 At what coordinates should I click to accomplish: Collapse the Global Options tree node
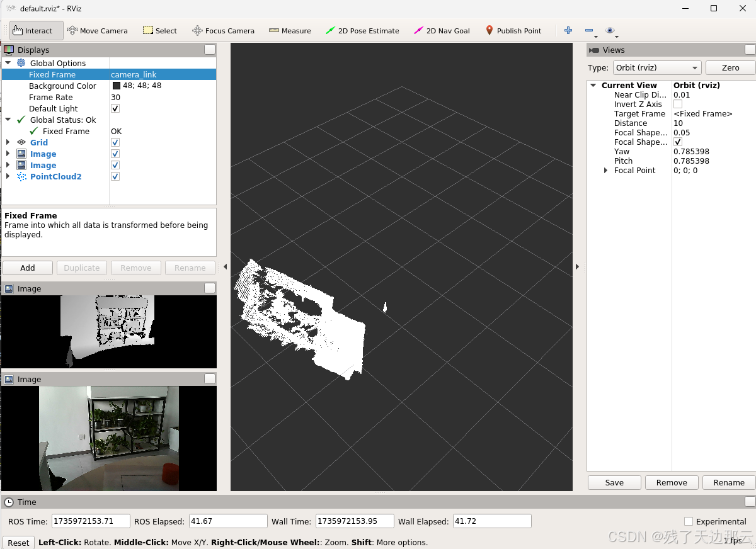(8, 63)
